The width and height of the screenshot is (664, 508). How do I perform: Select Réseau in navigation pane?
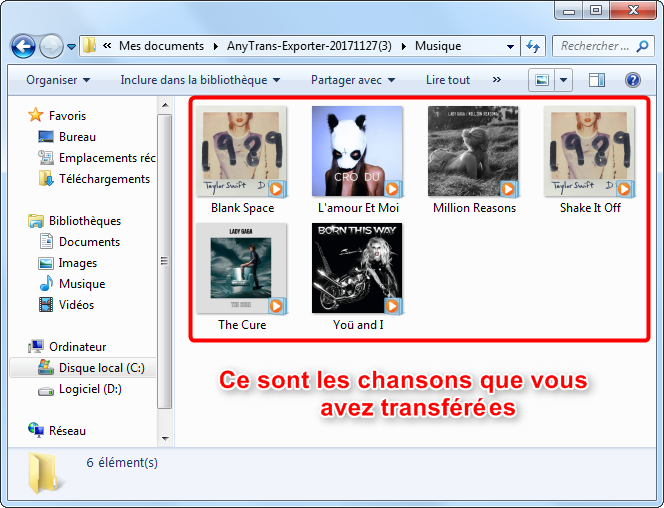point(67,431)
